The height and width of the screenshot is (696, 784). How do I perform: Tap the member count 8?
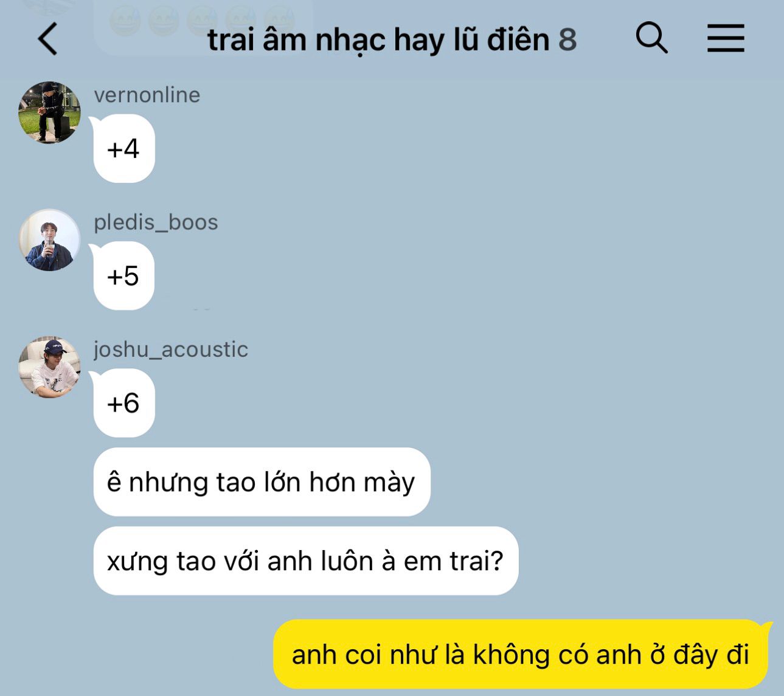click(x=567, y=40)
